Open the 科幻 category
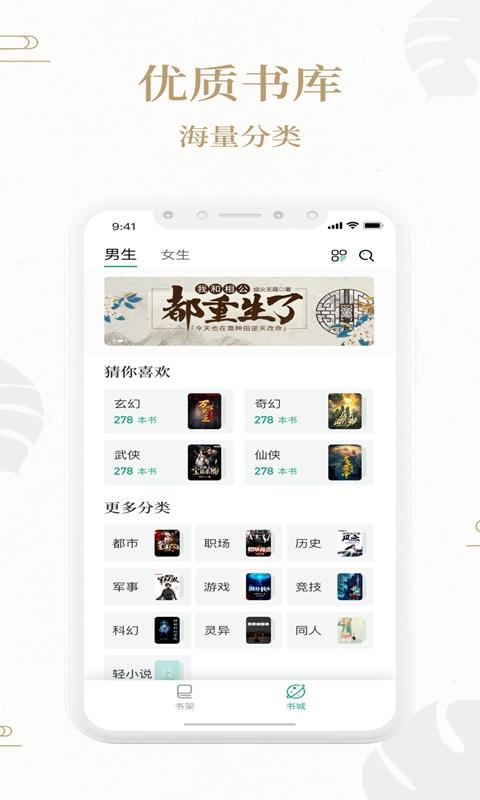Viewport: 480px width, 800px height. [147, 630]
